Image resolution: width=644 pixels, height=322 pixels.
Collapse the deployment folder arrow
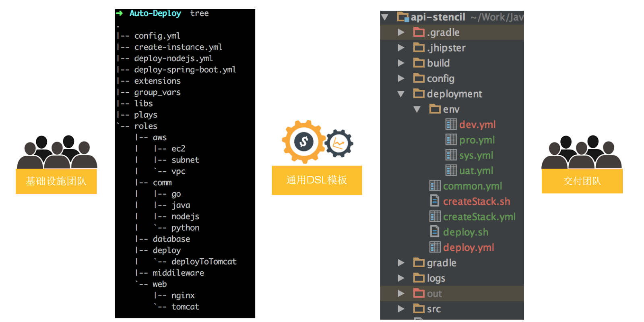[x=401, y=94]
